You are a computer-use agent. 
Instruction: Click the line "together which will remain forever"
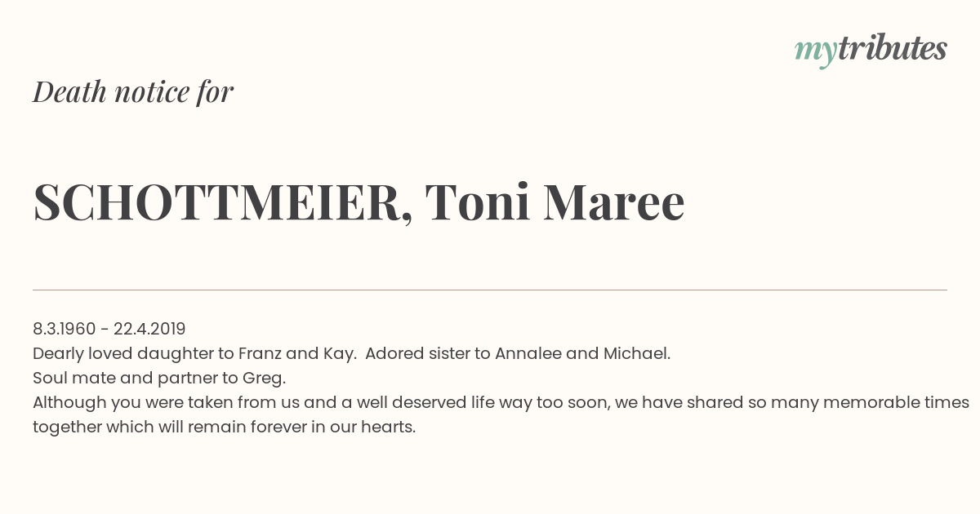point(225,427)
